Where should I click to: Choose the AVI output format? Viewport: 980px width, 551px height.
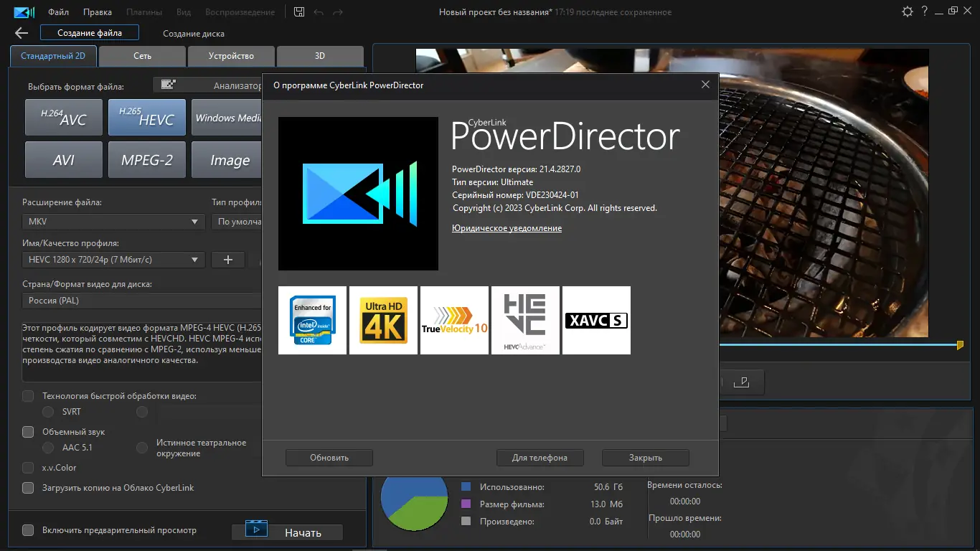point(63,159)
